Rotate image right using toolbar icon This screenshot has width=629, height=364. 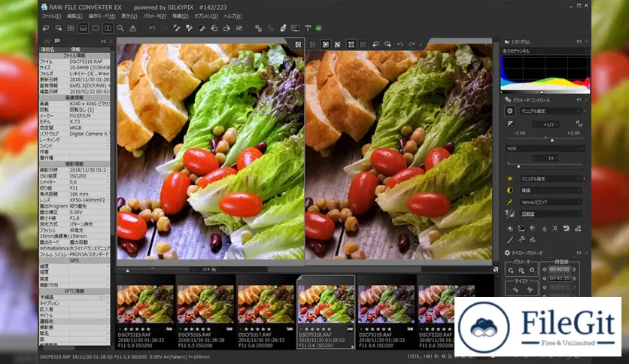tap(226, 28)
